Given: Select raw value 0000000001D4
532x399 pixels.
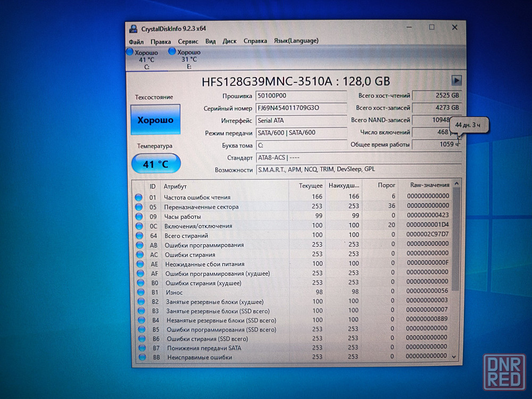Looking at the screenshot, I should coord(428,225).
